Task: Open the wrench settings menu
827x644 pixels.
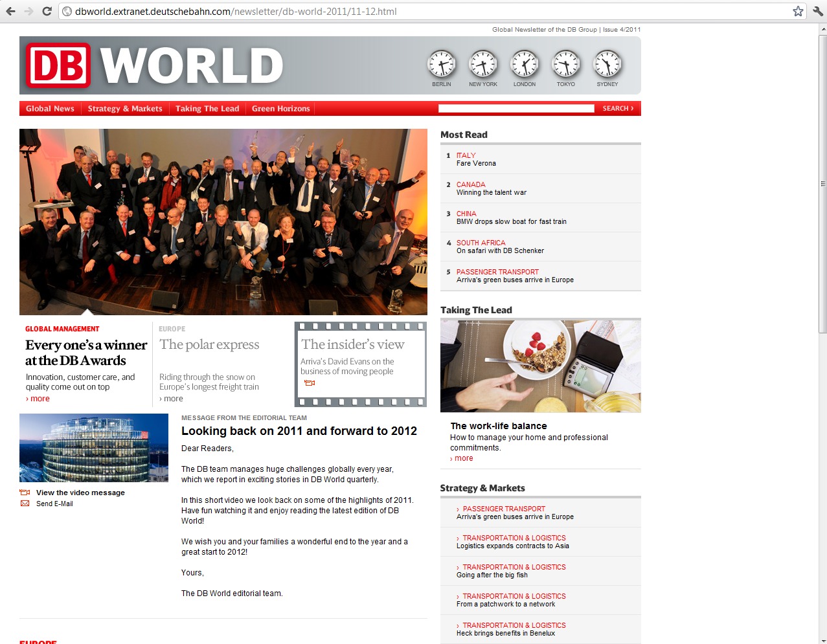Action: [817, 11]
